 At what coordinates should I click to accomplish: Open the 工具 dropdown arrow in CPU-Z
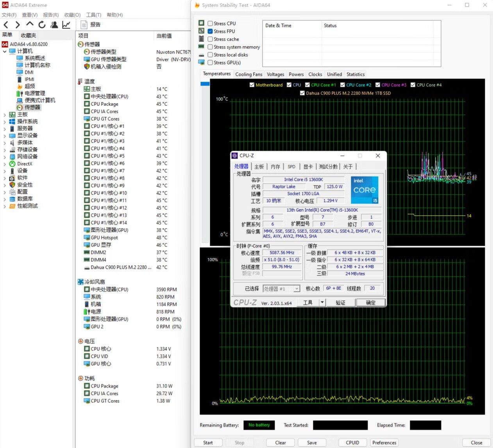[x=322, y=302]
